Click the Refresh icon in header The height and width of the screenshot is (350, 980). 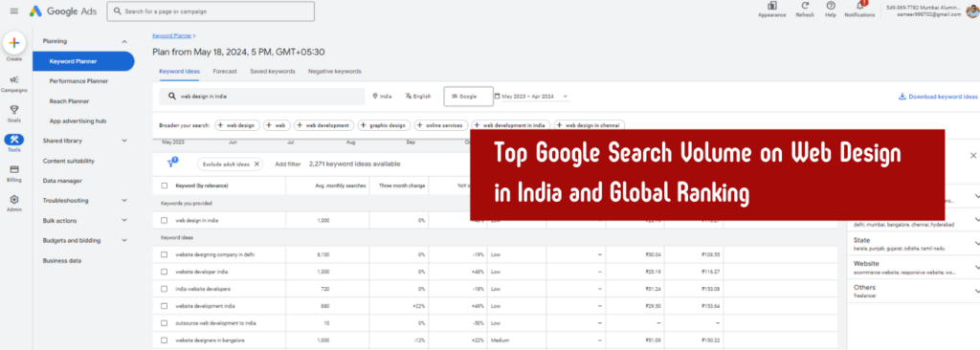click(804, 6)
